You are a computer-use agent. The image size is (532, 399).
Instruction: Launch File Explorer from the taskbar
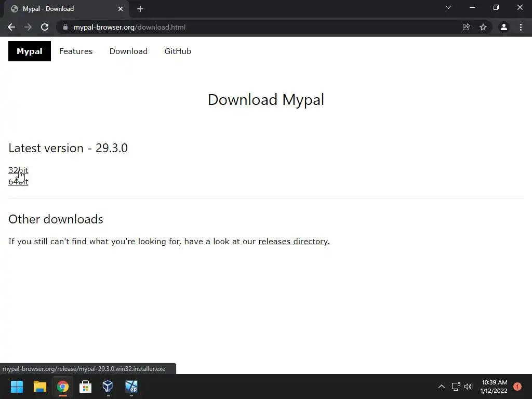(x=39, y=387)
